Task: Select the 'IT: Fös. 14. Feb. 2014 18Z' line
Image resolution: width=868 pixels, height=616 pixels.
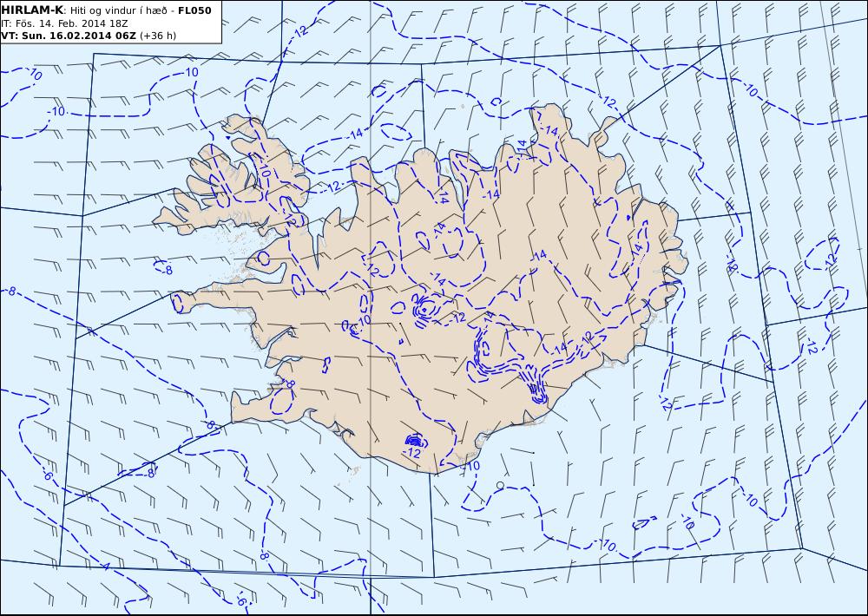Action: tap(65, 23)
